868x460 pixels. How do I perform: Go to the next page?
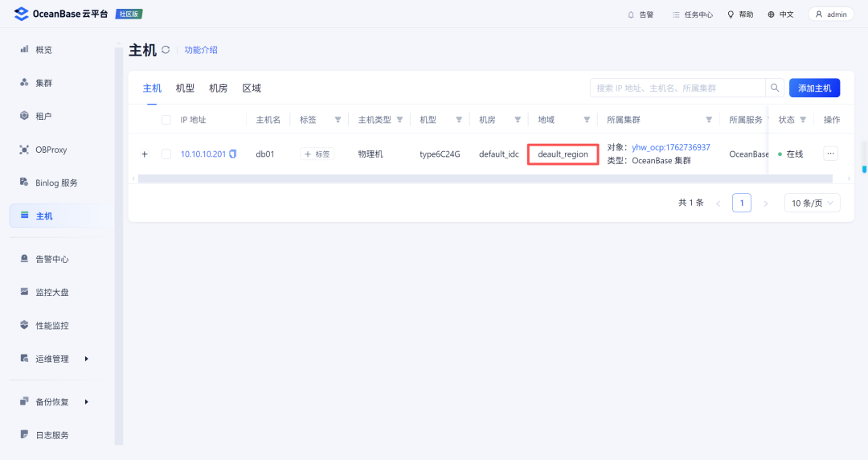[x=766, y=203]
